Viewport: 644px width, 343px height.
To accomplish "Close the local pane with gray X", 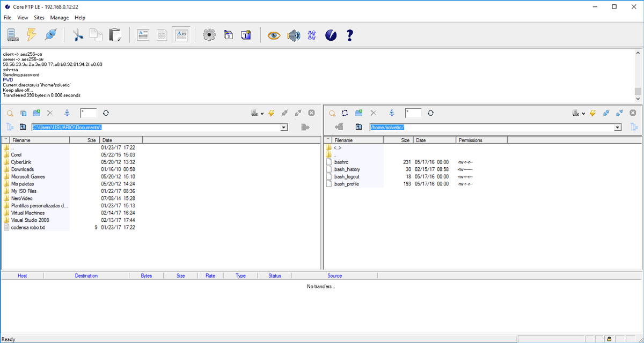I will click(x=311, y=113).
